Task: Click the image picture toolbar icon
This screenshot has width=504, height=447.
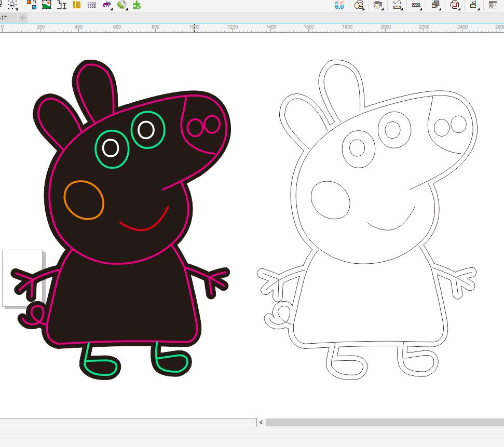Action: coord(47,5)
